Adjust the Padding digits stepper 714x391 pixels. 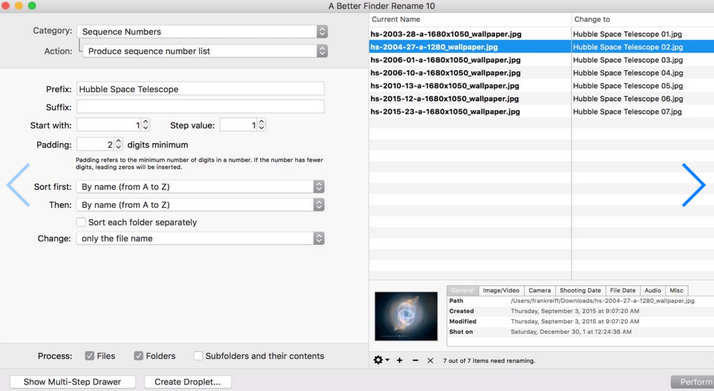[x=118, y=144]
